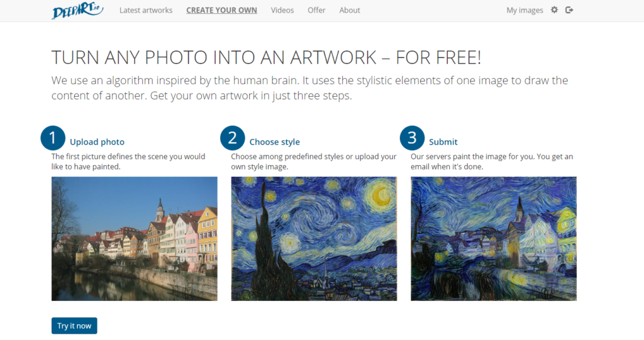The width and height of the screenshot is (644, 340).
Task: Click the step 2 circle badge
Action: pos(233,138)
